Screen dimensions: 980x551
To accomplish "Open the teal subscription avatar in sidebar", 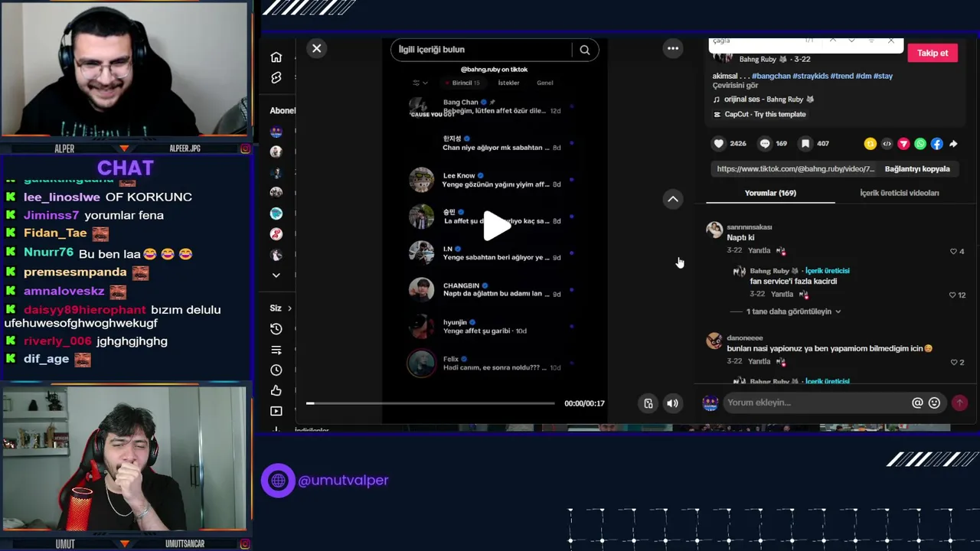I will 276,214.
